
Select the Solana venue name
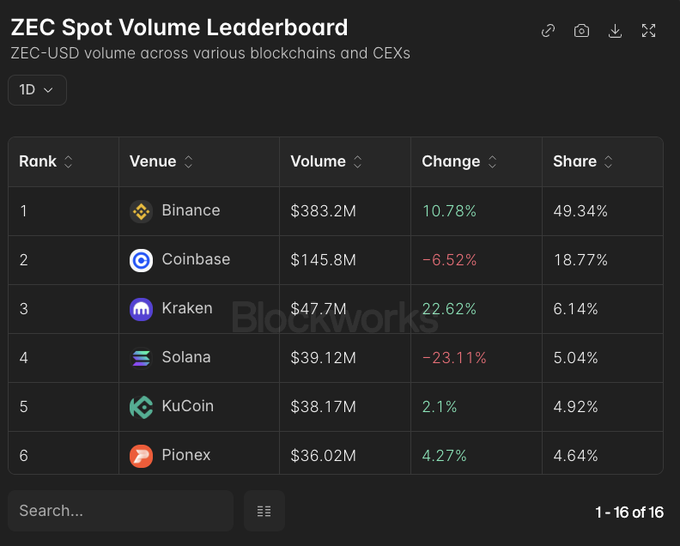[x=186, y=357]
